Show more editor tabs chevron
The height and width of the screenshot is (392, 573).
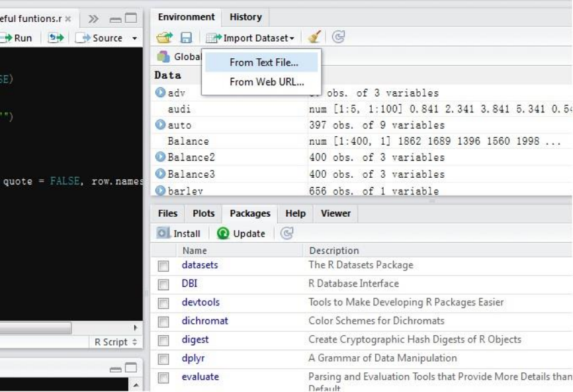[93, 19]
